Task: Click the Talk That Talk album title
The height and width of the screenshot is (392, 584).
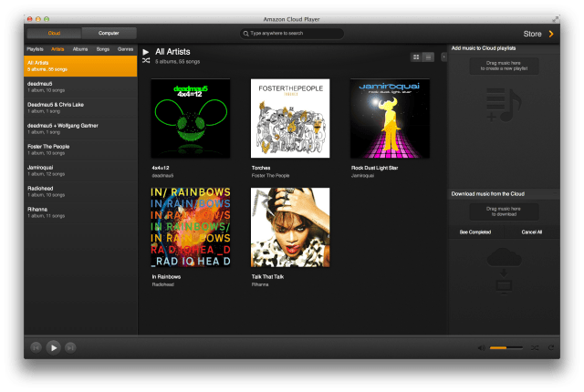Action: (267, 277)
